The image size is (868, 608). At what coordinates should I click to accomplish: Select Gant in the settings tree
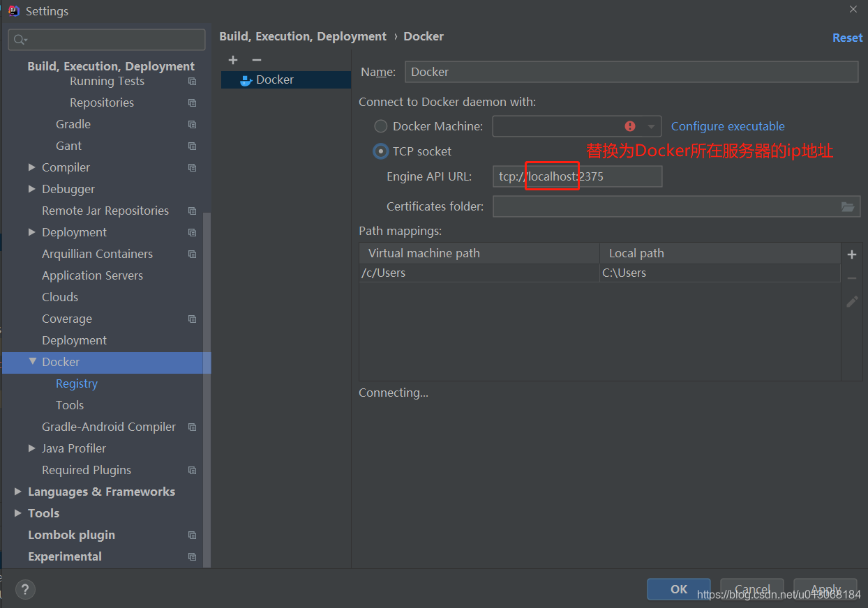(68, 146)
